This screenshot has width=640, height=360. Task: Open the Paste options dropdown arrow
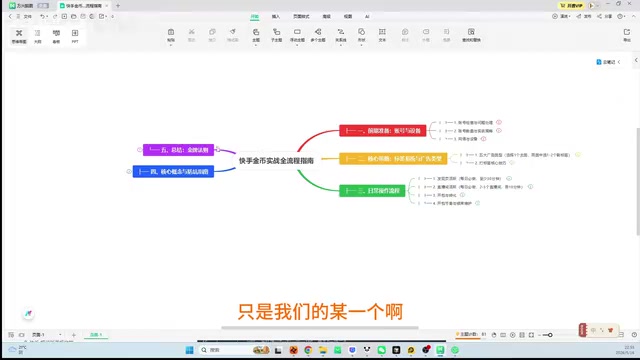tap(171, 44)
